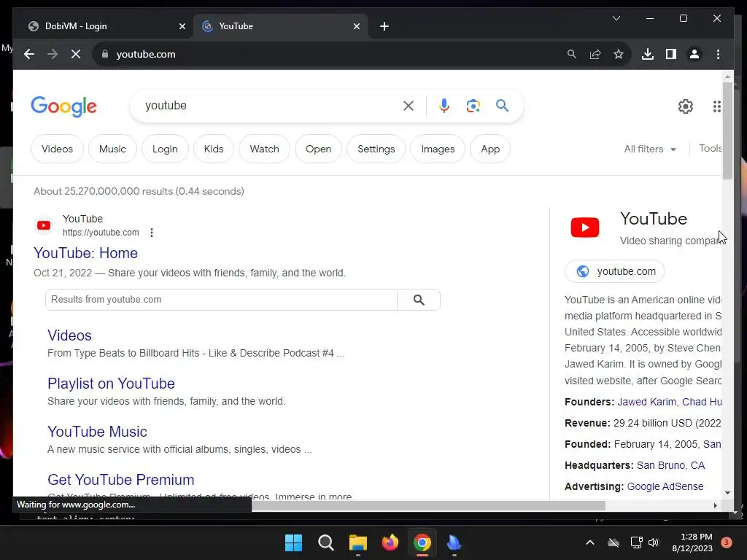Filter results by Videos chip
Viewport: 747px width, 560px height.
[x=57, y=149]
